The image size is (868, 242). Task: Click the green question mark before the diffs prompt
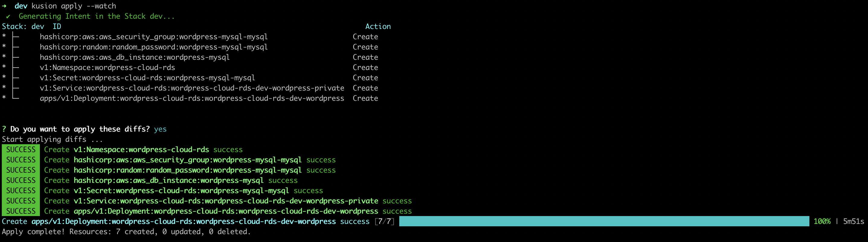pyautogui.click(x=4, y=129)
